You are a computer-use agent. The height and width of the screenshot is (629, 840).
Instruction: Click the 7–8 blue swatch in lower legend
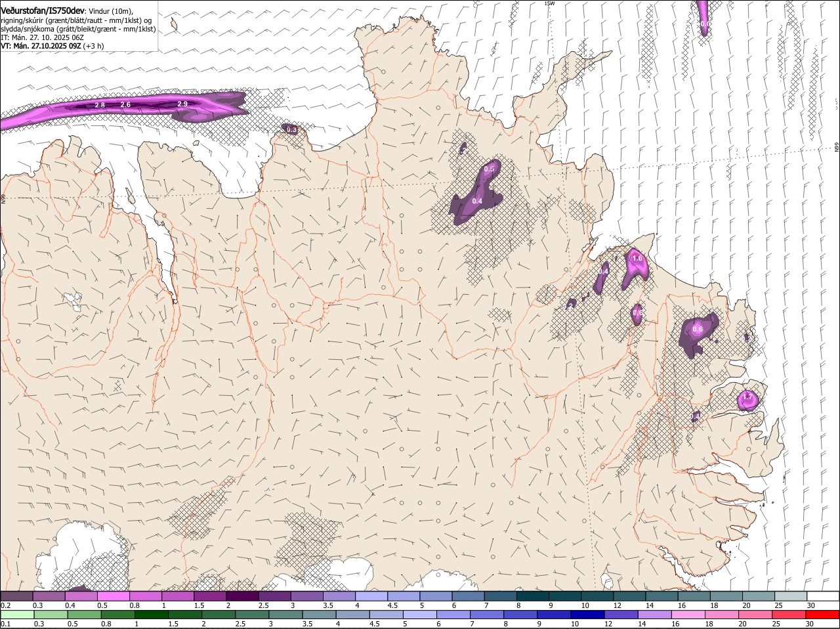coord(488,615)
